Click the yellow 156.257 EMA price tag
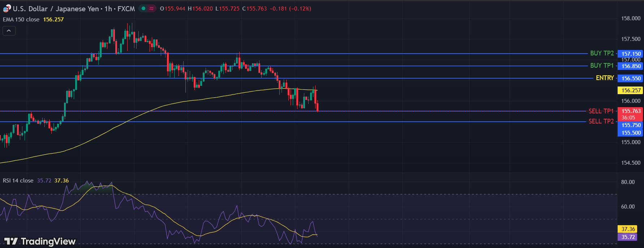This screenshot has width=644, height=248. click(631, 91)
